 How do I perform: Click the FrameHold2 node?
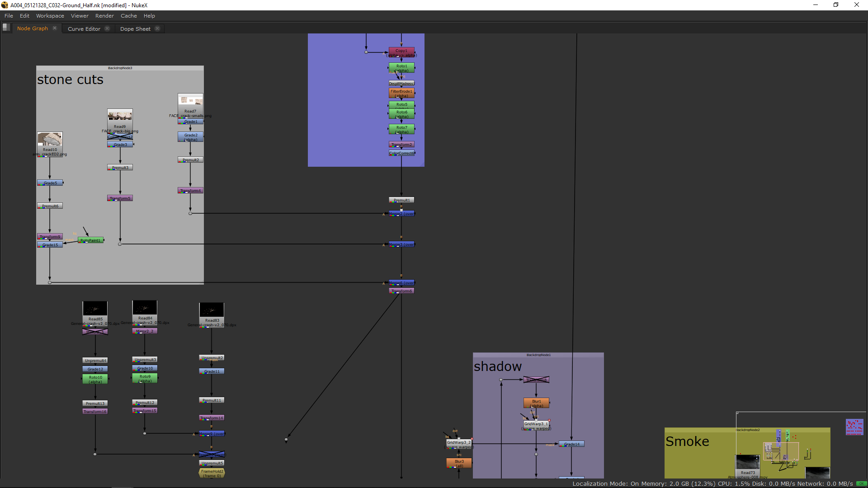click(212, 473)
